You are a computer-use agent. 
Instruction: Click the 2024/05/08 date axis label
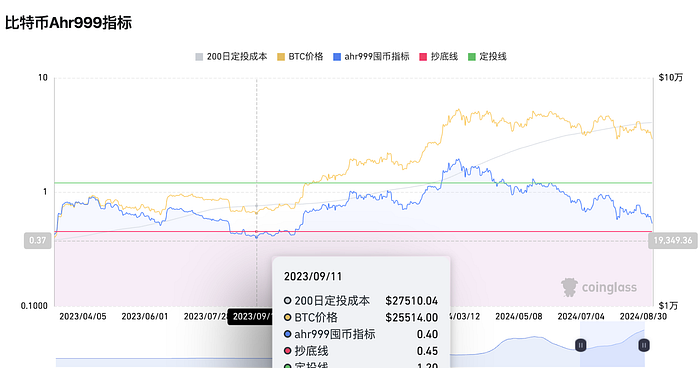point(519,317)
